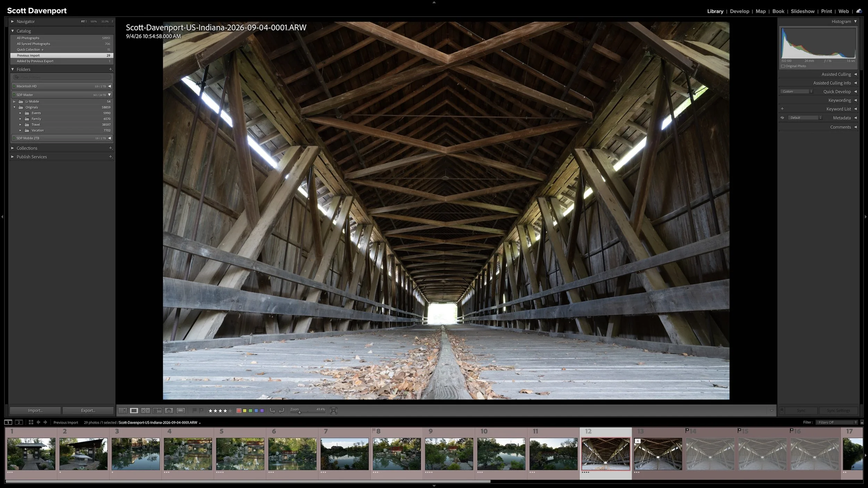Image resolution: width=868 pixels, height=488 pixels.
Task: Open the Print module
Action: [826, 11]
